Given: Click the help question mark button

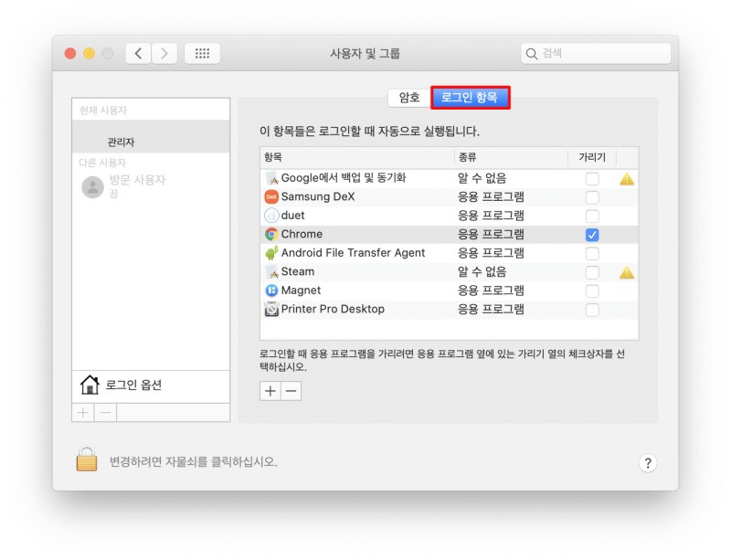Looking at the screenshot, I should [648, 463].
